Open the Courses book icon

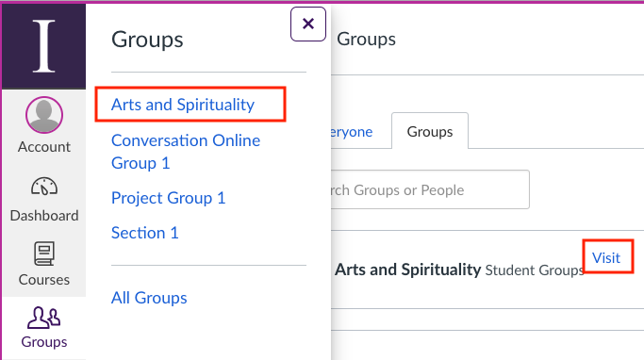click(44, 254)
